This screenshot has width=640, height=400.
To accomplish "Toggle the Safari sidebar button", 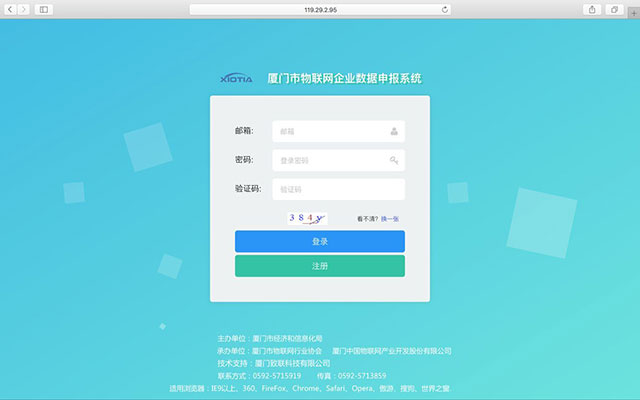I will point(44,9).
